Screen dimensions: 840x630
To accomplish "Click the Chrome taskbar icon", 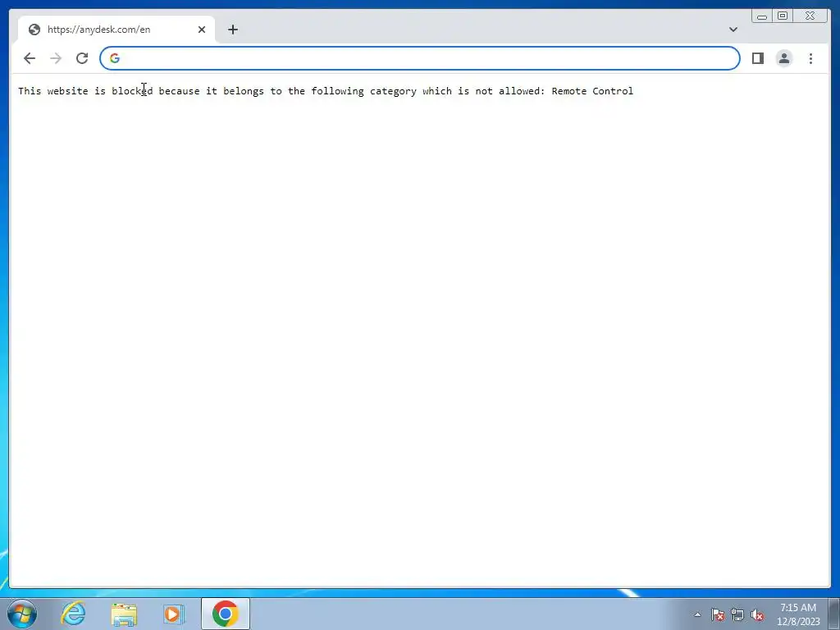I will click(x=226, y=614).
